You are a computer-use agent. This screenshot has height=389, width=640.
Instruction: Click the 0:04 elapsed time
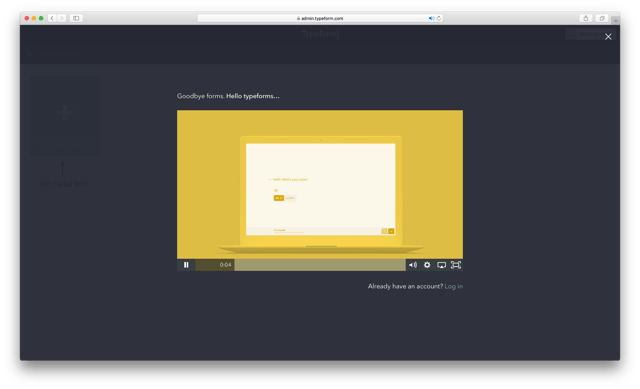coord(225,265)
